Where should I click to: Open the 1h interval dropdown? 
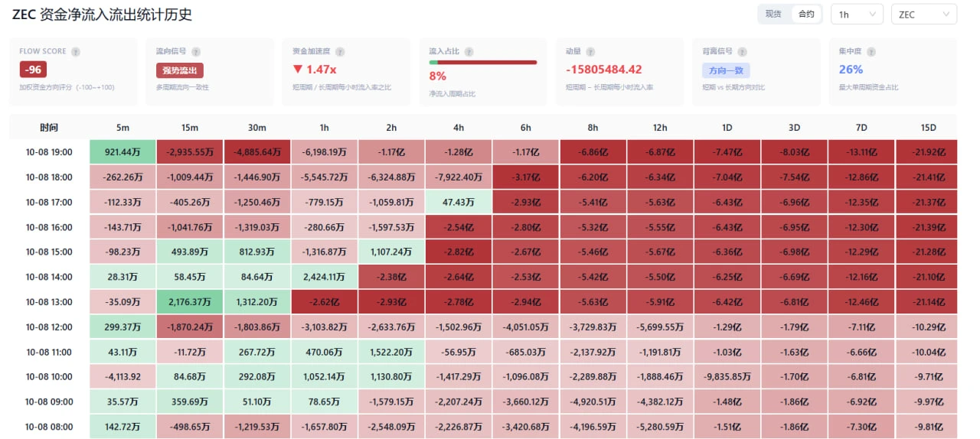pos(857,15)
